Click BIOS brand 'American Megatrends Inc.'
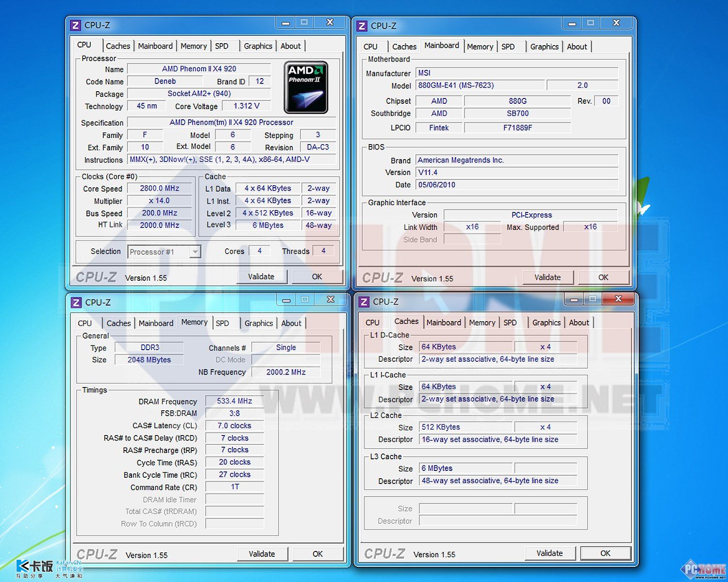The image size is (728, 582). [517, 160]
